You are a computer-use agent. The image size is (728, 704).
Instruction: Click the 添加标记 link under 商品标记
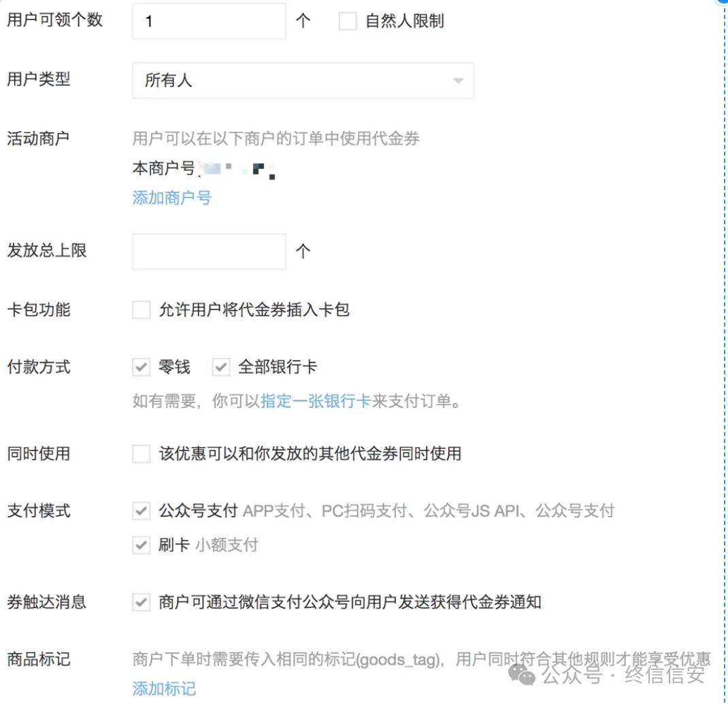163,689
